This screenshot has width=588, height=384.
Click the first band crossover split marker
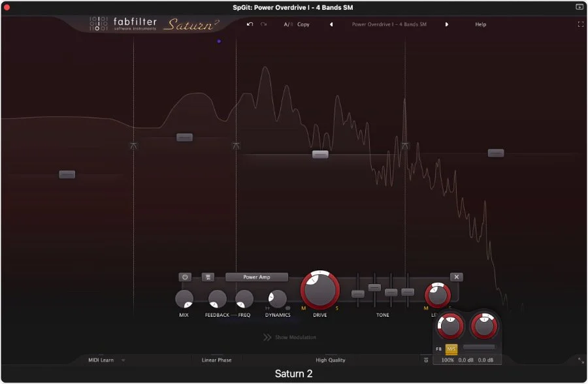pos(134,146)
